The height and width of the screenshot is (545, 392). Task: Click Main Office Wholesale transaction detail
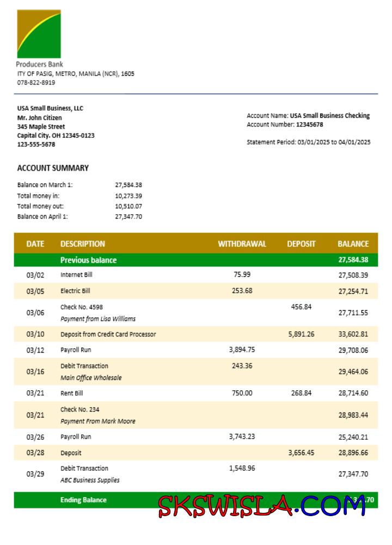[x=91, y=378]
